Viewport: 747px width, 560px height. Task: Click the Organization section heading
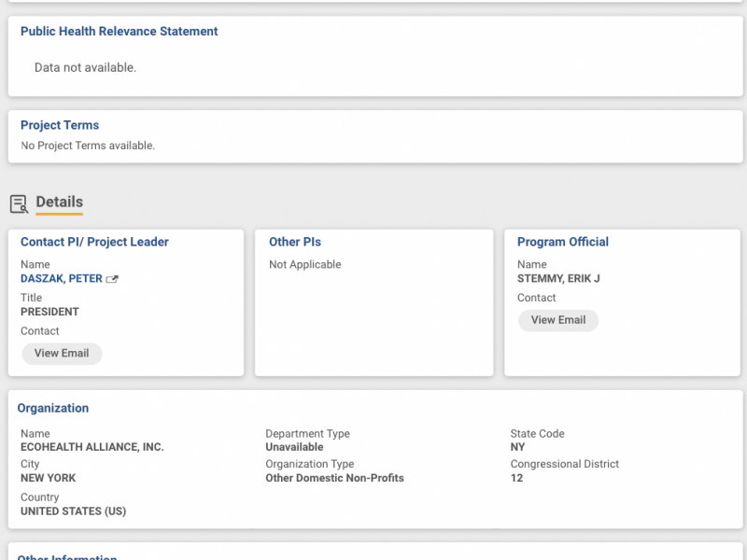tap(53, 408)
